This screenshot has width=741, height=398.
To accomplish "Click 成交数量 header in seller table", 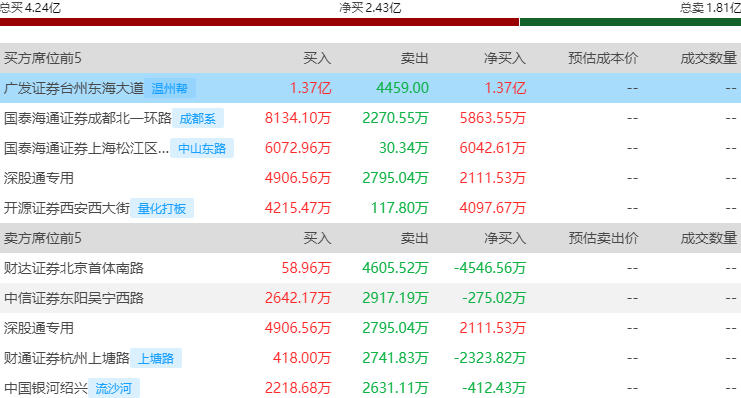I will point(708,238).
